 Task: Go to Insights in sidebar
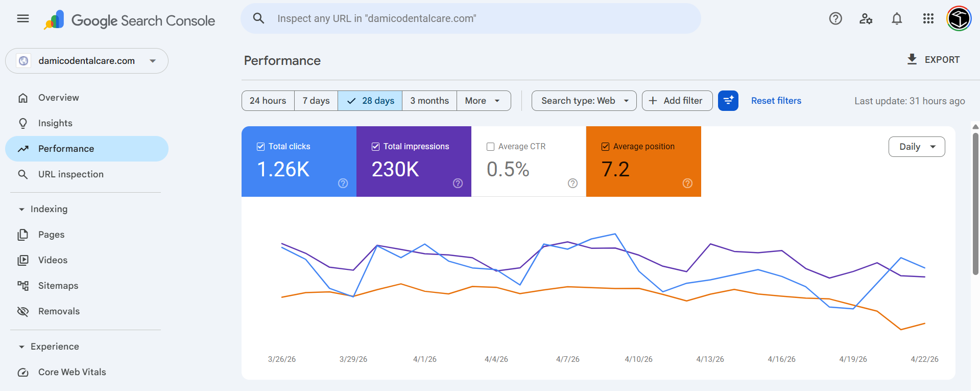pyautogui.click(x=87, y=123)
